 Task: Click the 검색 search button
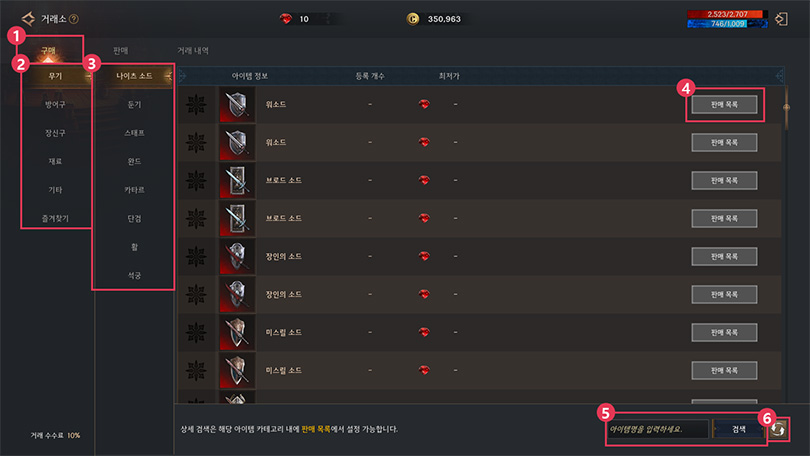tap(739, 429)
